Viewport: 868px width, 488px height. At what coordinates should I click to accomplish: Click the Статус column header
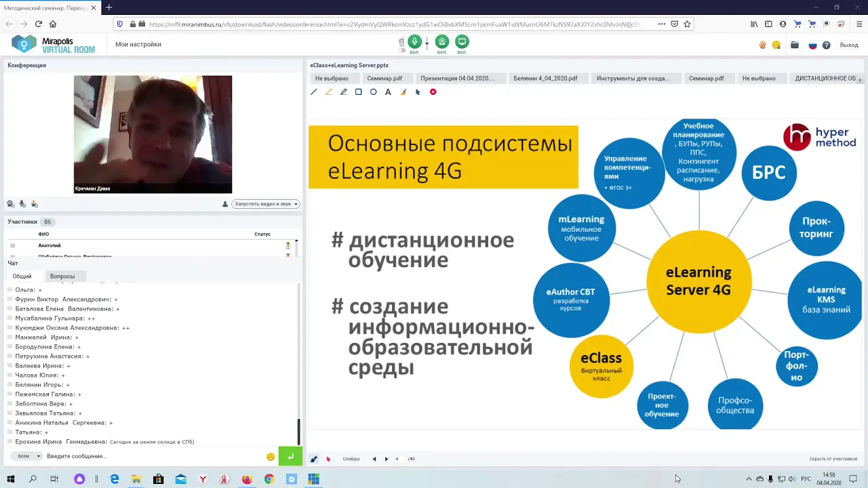[262, 234]
